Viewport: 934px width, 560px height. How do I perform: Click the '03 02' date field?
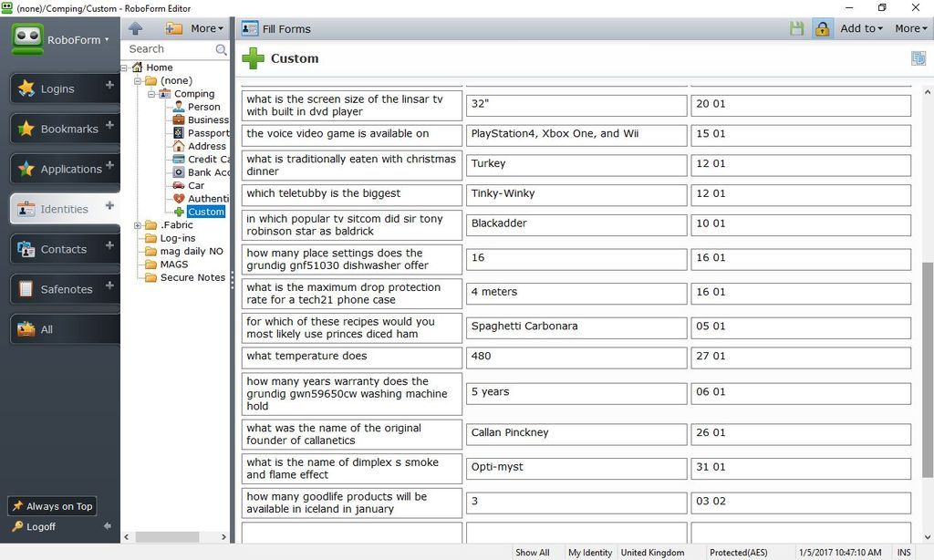[x=801, y=503]
